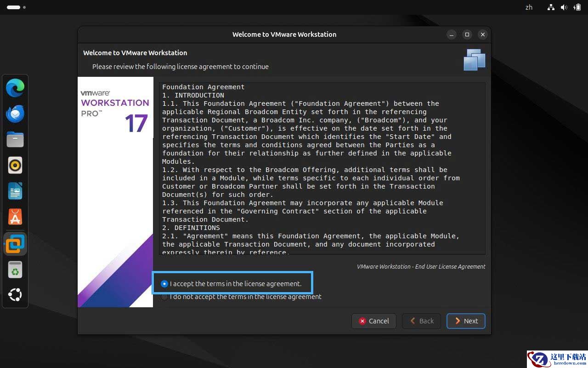Open the zh input source menu

click(x=529, y=7)
